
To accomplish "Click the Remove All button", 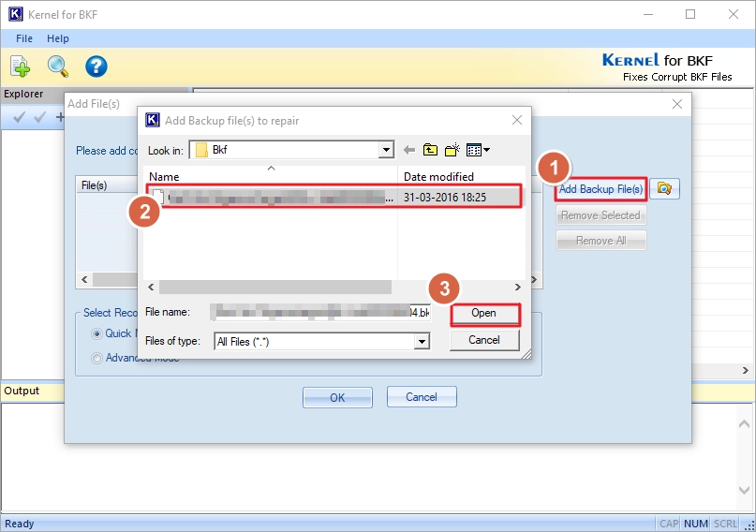I will pyautogui.click(x=600, y=240).
